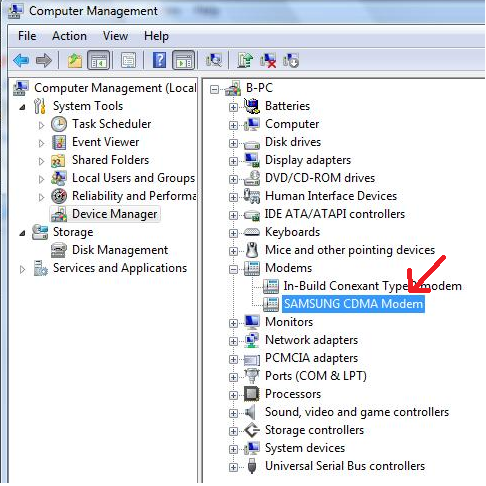Select DVD/CD-ROM drives category

[320, 178]
